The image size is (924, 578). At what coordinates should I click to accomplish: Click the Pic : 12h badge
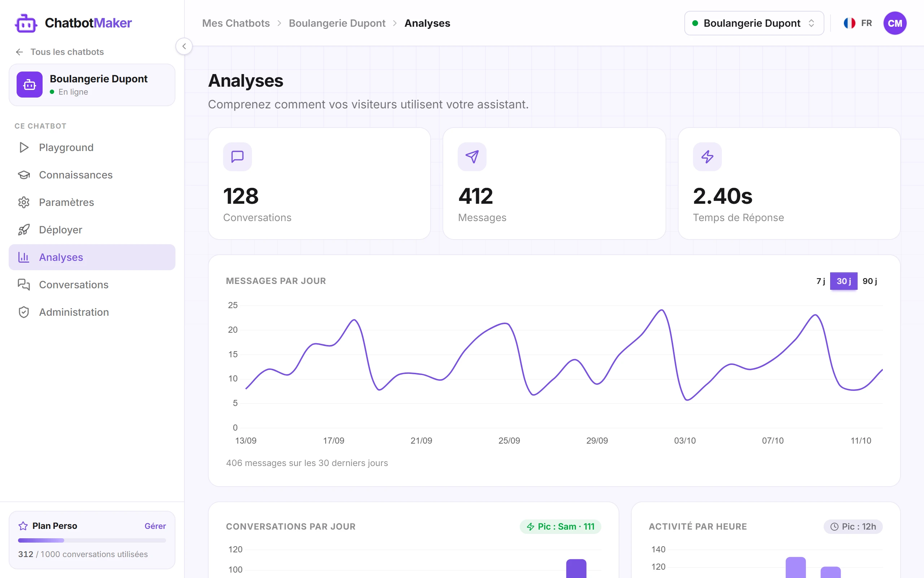click(x=853, y=527)
